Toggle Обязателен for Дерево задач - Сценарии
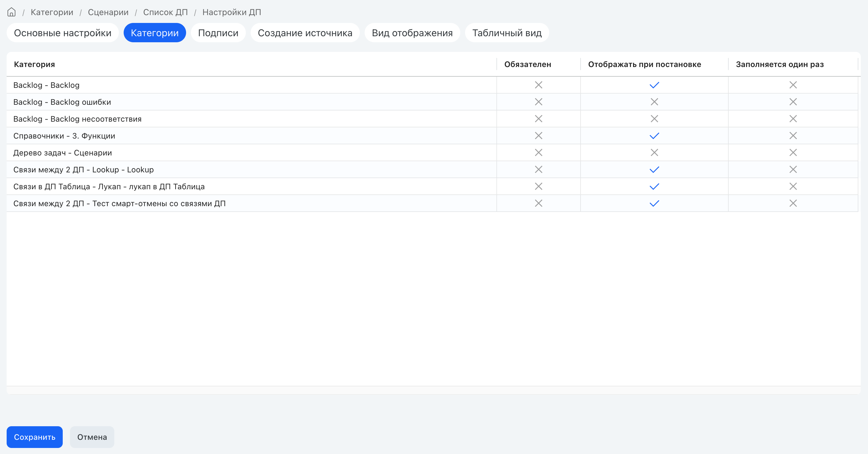 click(538, 152)
